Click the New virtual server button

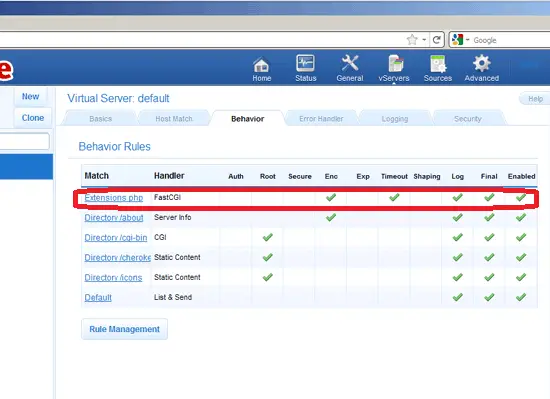(x=31, y=96)
